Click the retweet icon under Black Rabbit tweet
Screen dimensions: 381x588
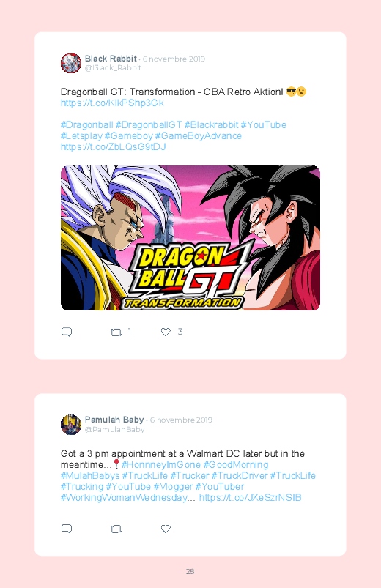(x=116, y=332)
